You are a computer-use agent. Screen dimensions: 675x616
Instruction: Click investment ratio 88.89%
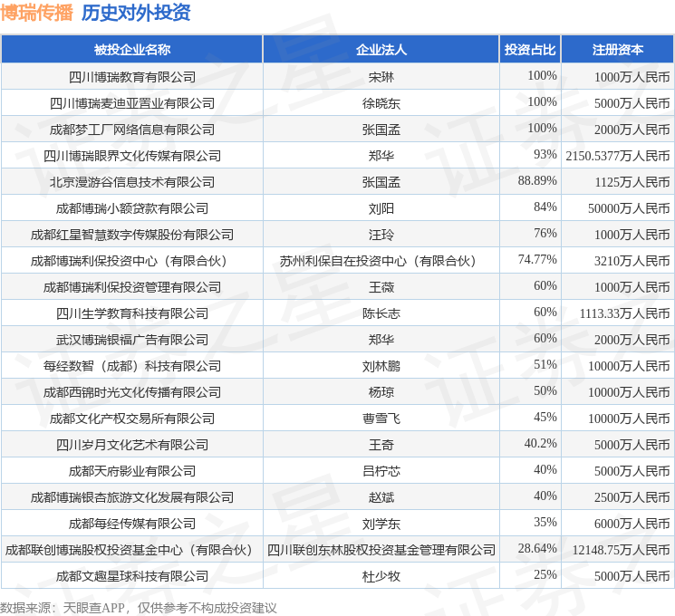pyautogui.click(x=537, y=181)
